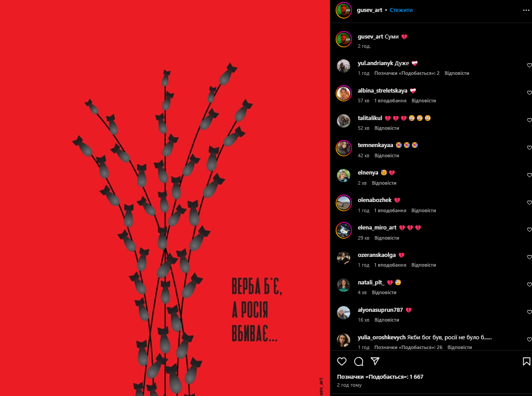Click the red willow artwork image

point(165,198)
